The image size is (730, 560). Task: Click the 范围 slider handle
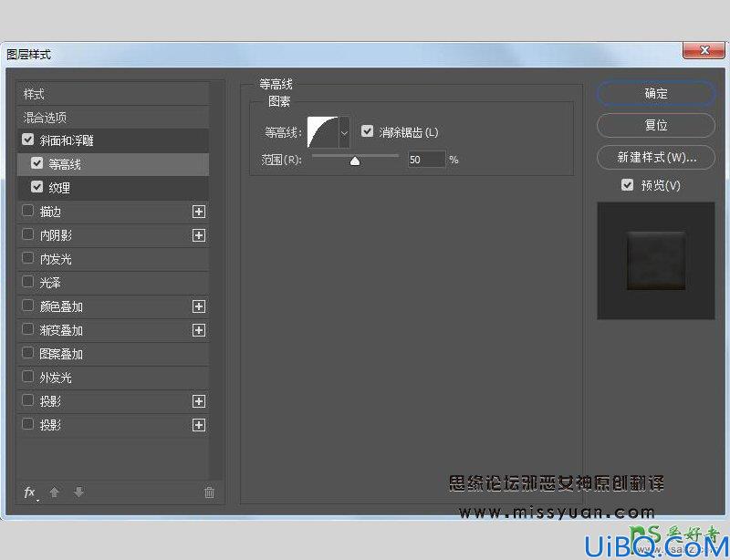[355, 161]
